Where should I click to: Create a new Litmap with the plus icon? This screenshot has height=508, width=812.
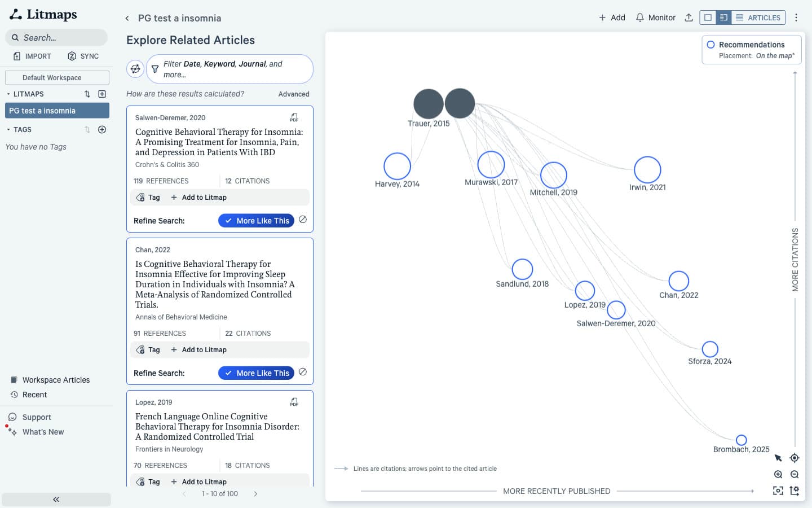pyautogui.click(x=102, y=94)
